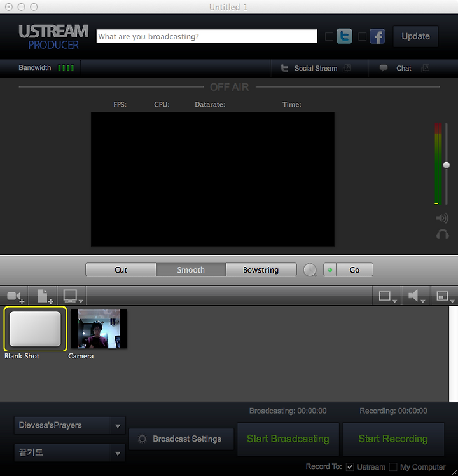Open the thumbnail view size dropdown

coord(445,296)
